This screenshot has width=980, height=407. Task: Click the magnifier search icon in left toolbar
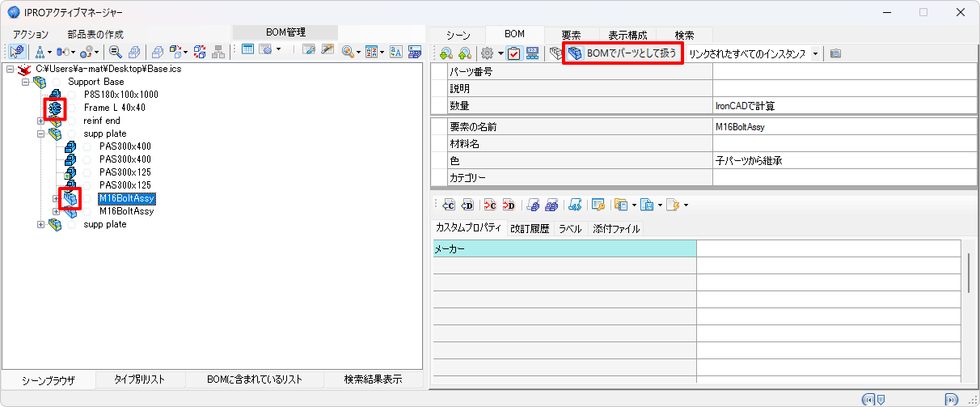[x=115, y=52]
